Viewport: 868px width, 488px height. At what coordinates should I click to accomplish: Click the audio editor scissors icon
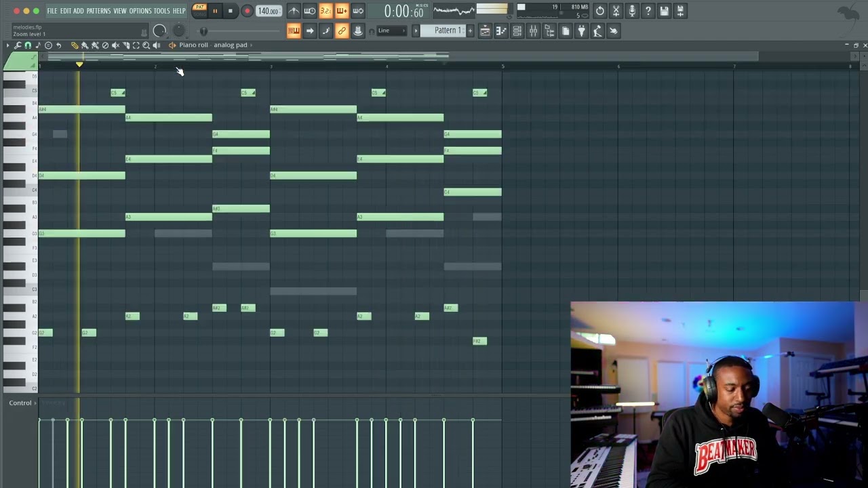tap(616, 11)
